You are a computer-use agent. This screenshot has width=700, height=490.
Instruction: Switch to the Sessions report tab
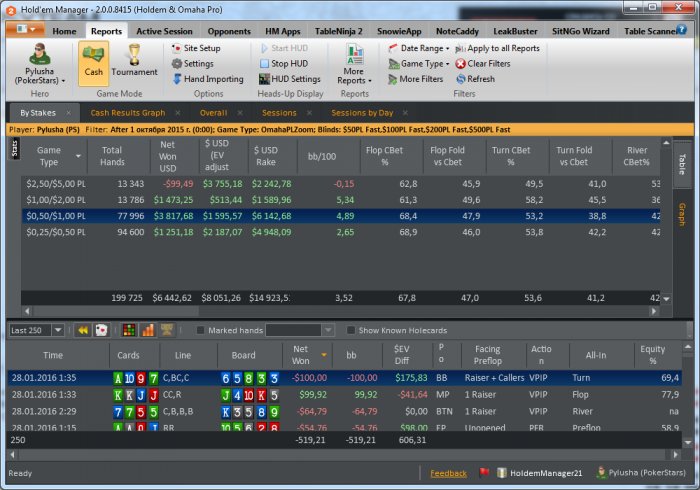279,113
